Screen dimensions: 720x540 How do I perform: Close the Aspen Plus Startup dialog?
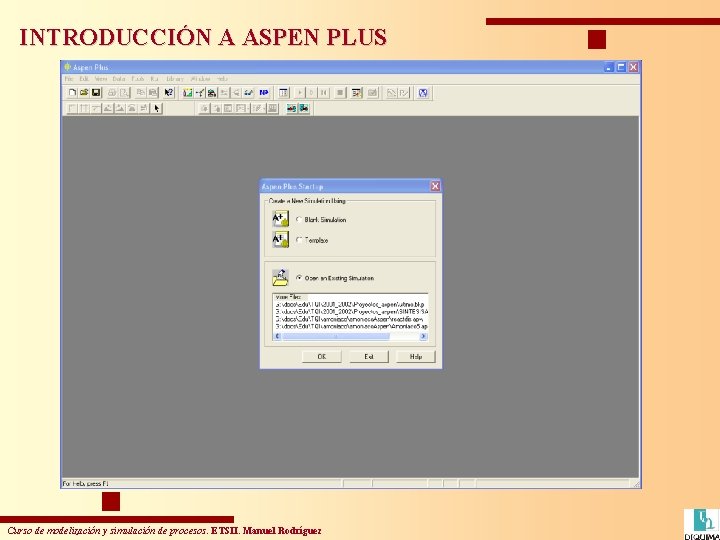(435, 186)
